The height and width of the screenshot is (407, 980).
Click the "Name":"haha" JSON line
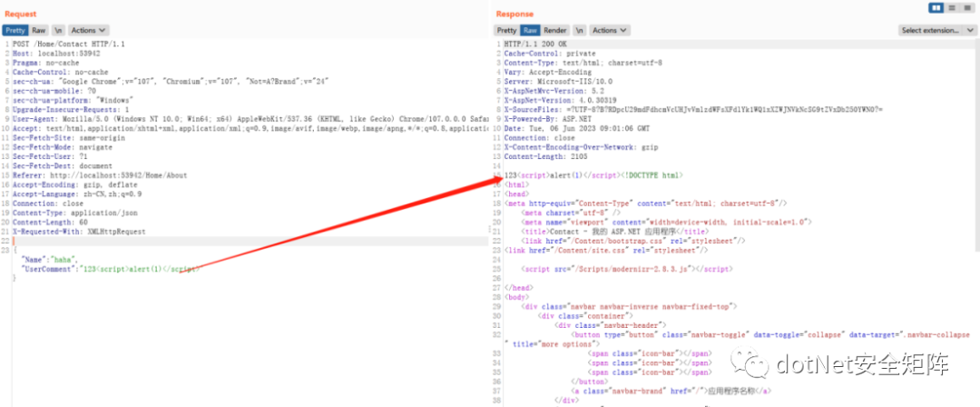[47, 259]
